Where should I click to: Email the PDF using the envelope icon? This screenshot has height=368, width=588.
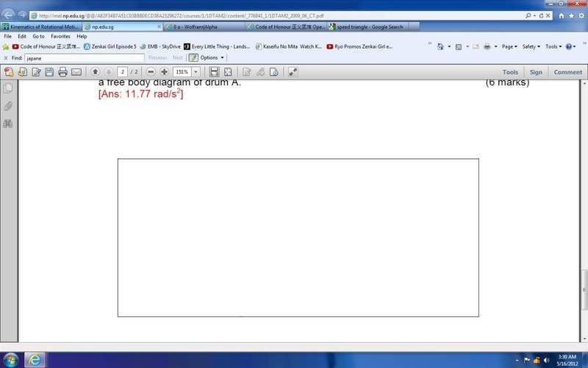76,71
